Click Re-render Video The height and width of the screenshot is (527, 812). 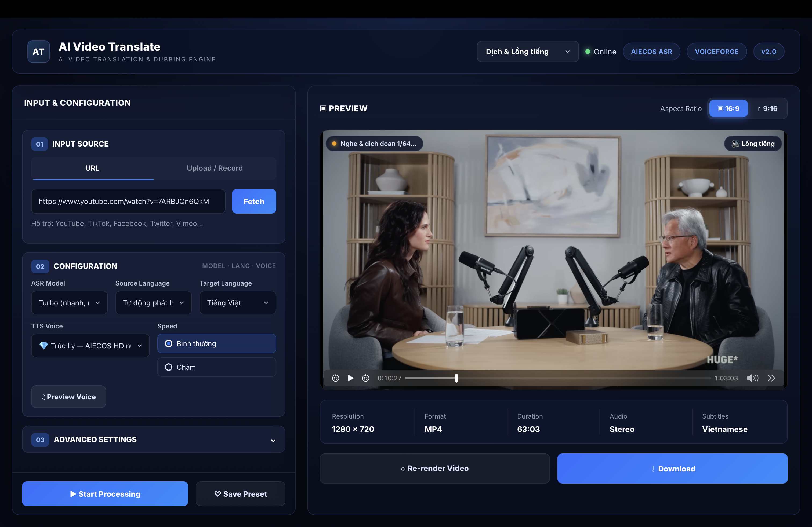pyautogui.click(x=435, y=468)
